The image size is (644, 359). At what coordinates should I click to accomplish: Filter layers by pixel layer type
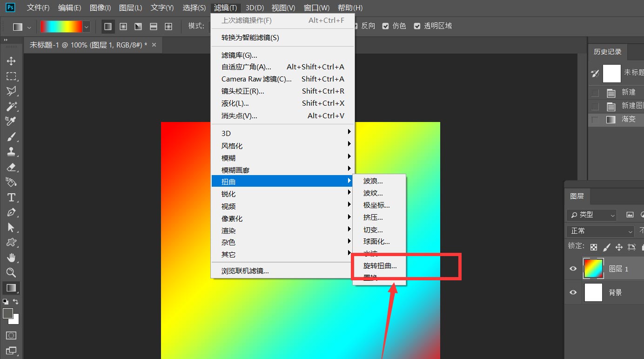point(630,215)
